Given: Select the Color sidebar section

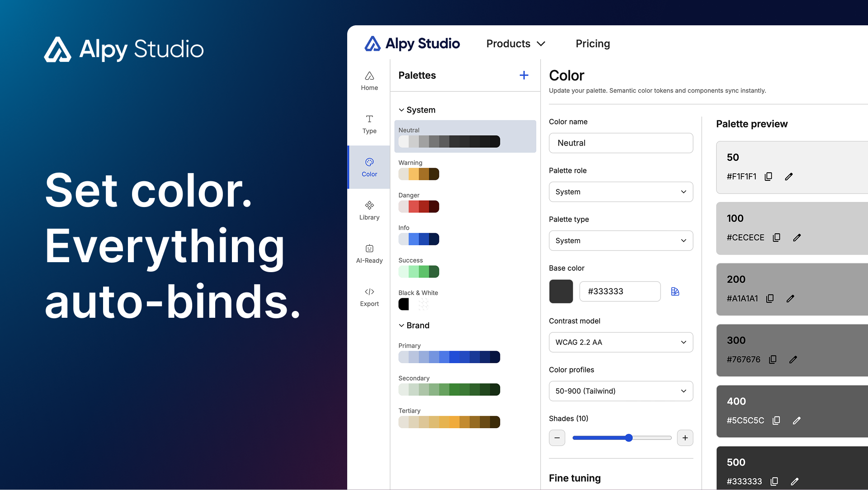Looking at the screenshot, I should pos(369,167).
